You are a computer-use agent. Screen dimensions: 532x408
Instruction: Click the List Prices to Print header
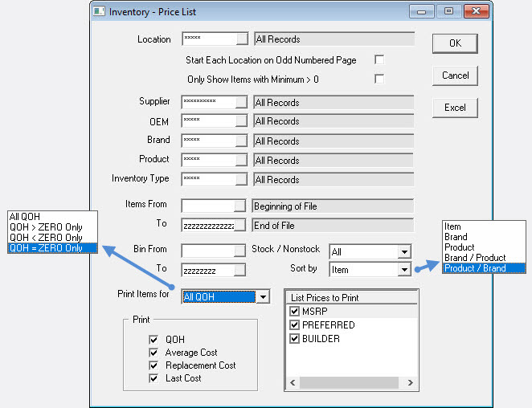click(x=351, y=297)
